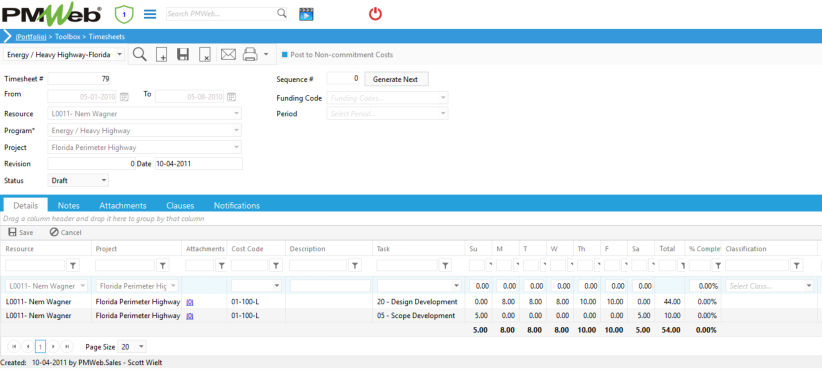Click the red power logout icon
This screenshot has height=388, width=822.
(375, 14)
